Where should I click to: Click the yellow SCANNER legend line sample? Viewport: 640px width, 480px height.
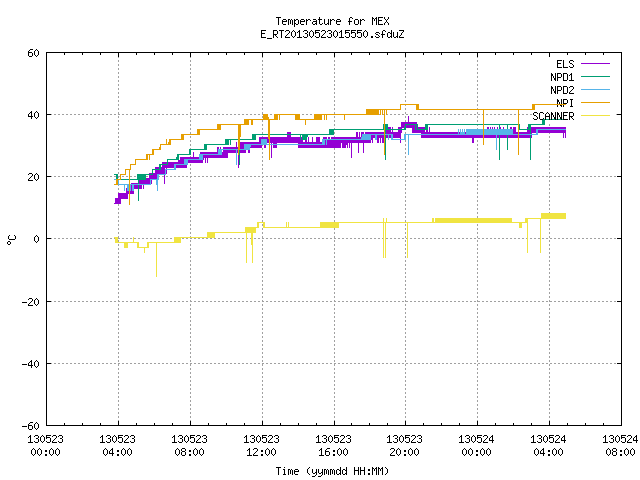point(595,116)
